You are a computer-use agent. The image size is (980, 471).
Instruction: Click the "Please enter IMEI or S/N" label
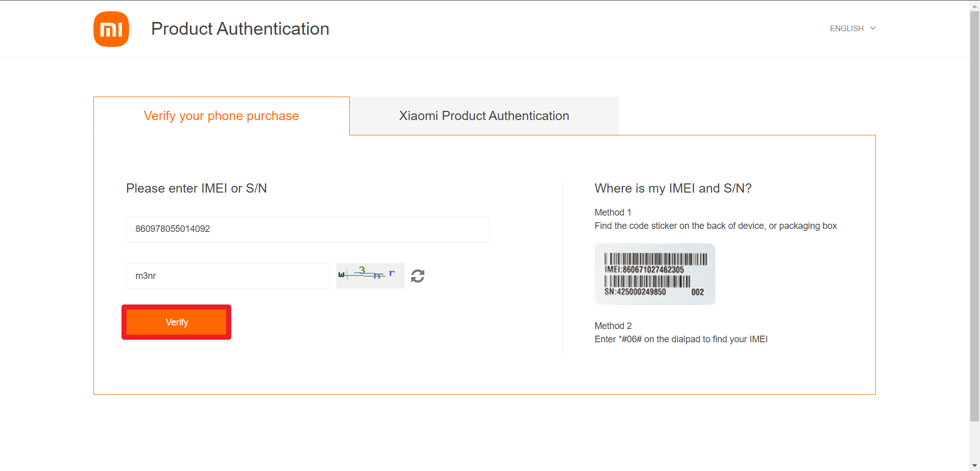point(197,189)
